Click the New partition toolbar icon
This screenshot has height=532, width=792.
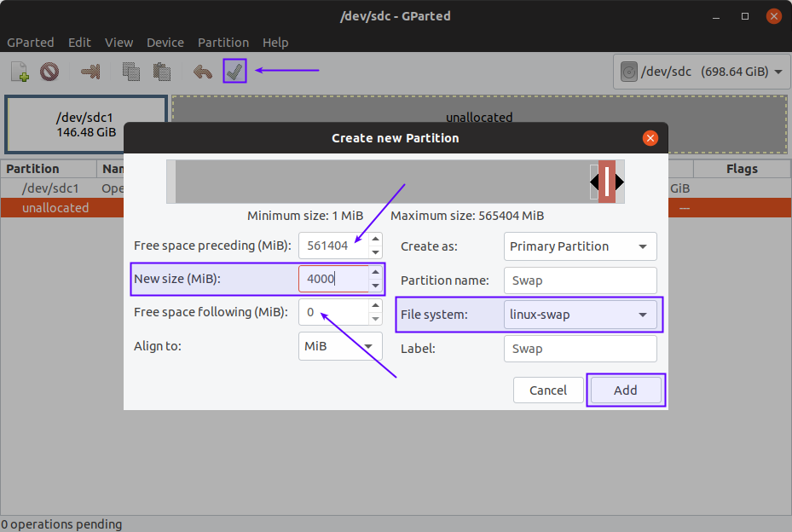coord(20,72)
